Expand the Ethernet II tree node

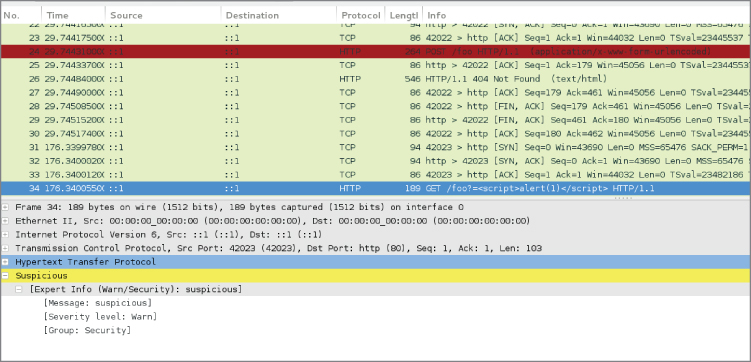click(5, 221)
